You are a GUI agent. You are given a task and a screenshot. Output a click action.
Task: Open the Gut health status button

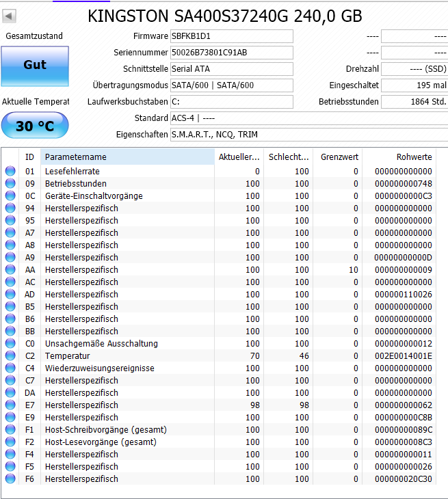[x=35, y=66]
